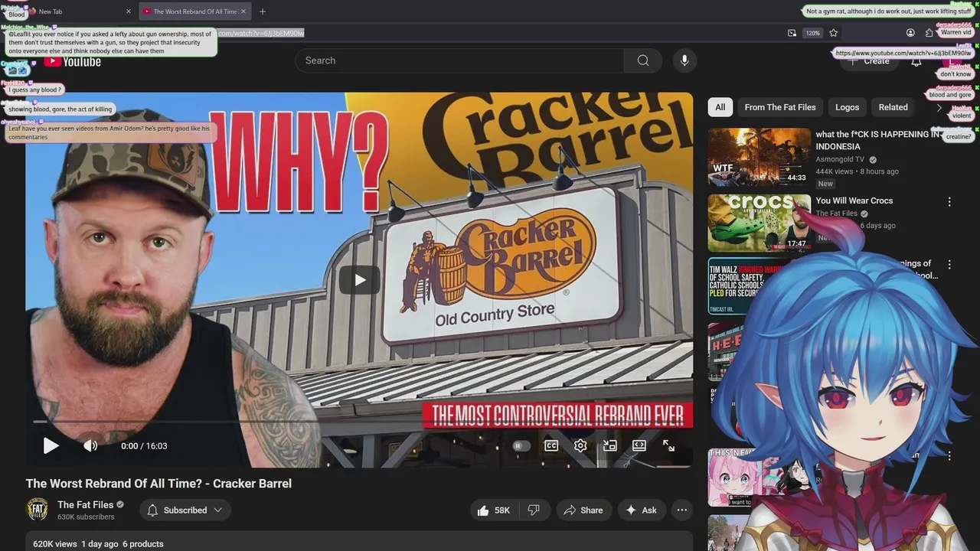Open the You Will Wear Crocs thumbnail
The image size is (980, 551).
click(759, 223)
